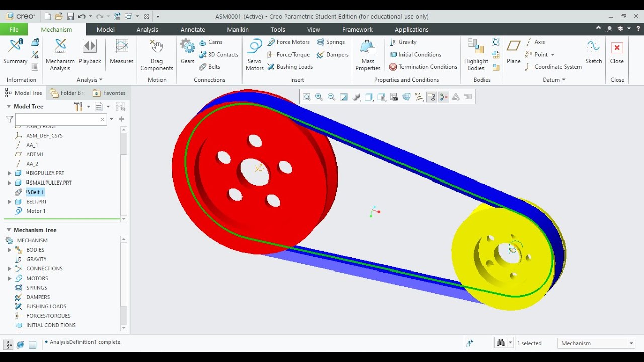This screenshot has width=644, height=362.
Task: Add Bushing Loads
Action: click(x=290, y=67)
